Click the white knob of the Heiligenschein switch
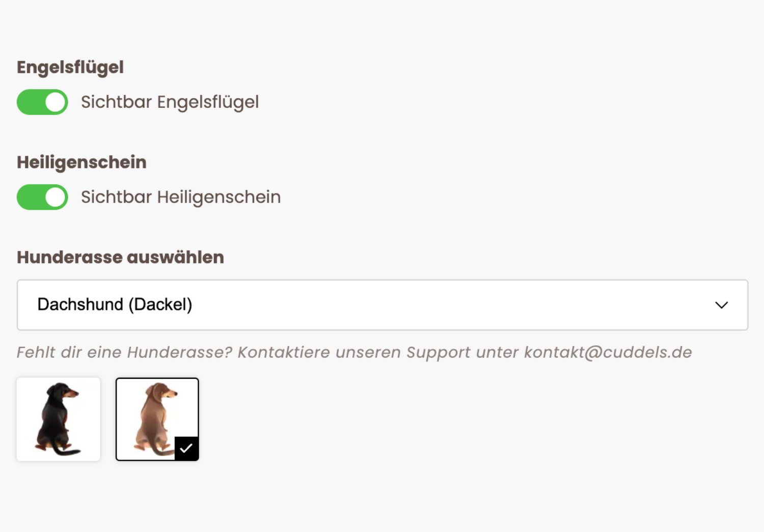The image size is (764, 532). click(56, 197)
